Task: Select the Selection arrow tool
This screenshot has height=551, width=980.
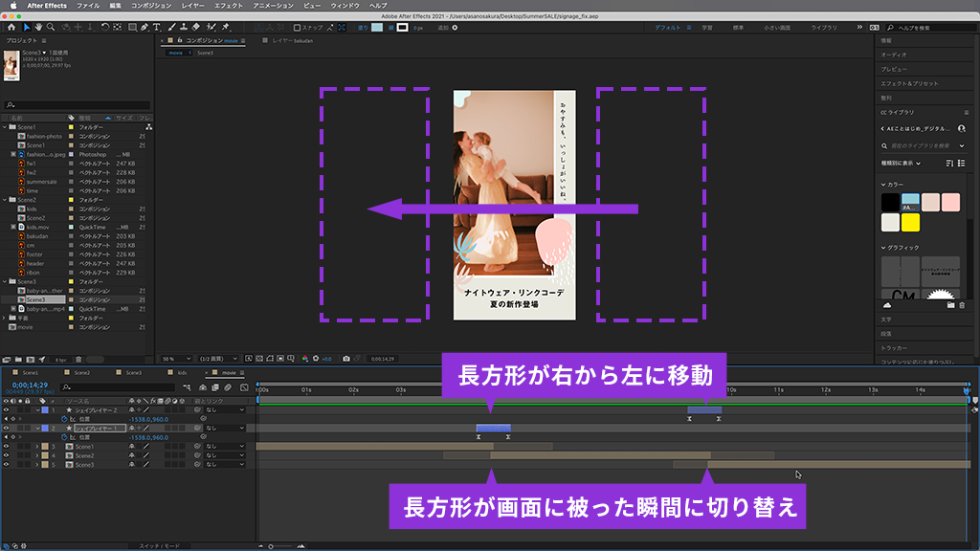Action: pos(26,28)
